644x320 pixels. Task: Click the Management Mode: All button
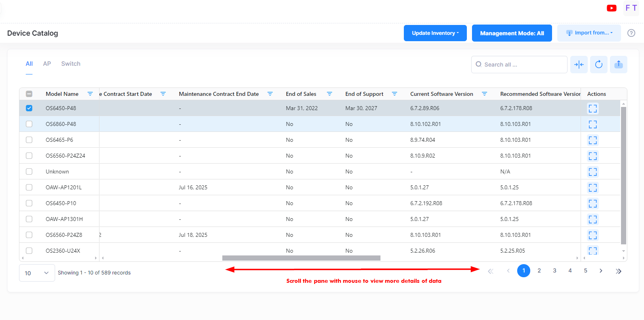[x=512, y=33]
